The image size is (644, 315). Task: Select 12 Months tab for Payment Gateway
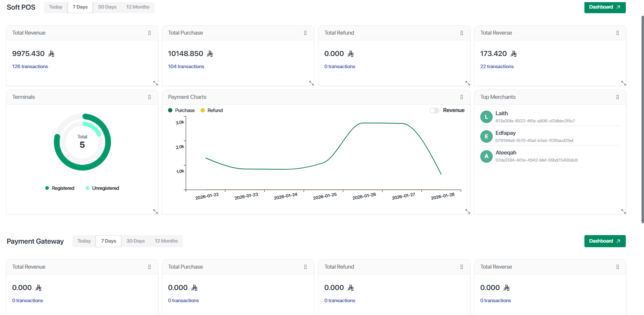pyautogui.click(x=166, y=241)
